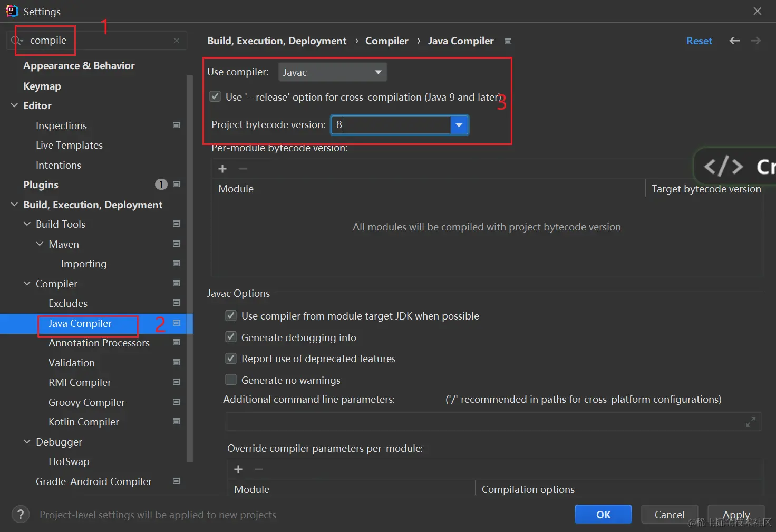Collapse the Build Tools node
This screenshot has width=776, height=532.
click(x=27, y=224)
